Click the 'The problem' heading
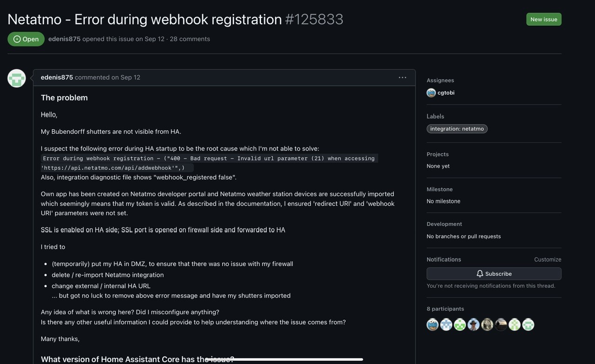The image size is (595, 364). 64,98
